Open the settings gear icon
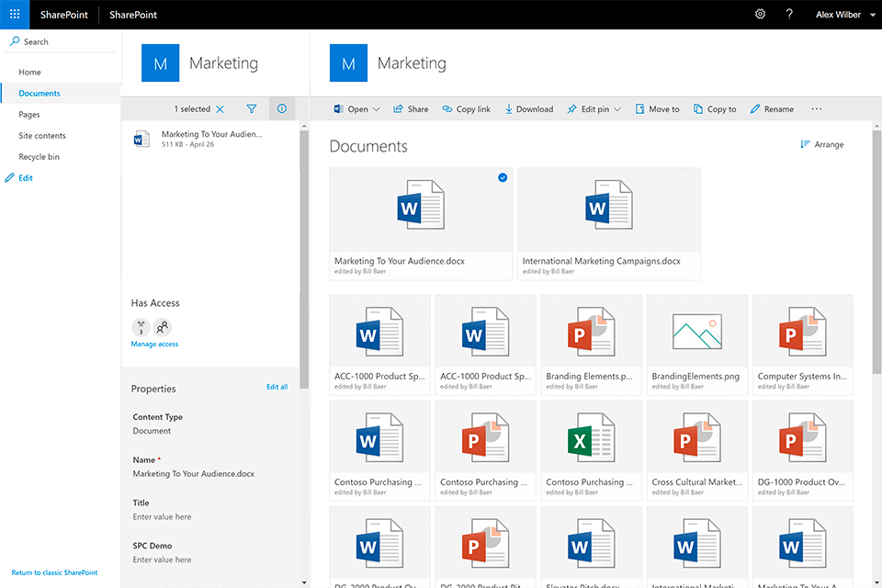This screenshot has width=882, height=588. pos(760,14)
